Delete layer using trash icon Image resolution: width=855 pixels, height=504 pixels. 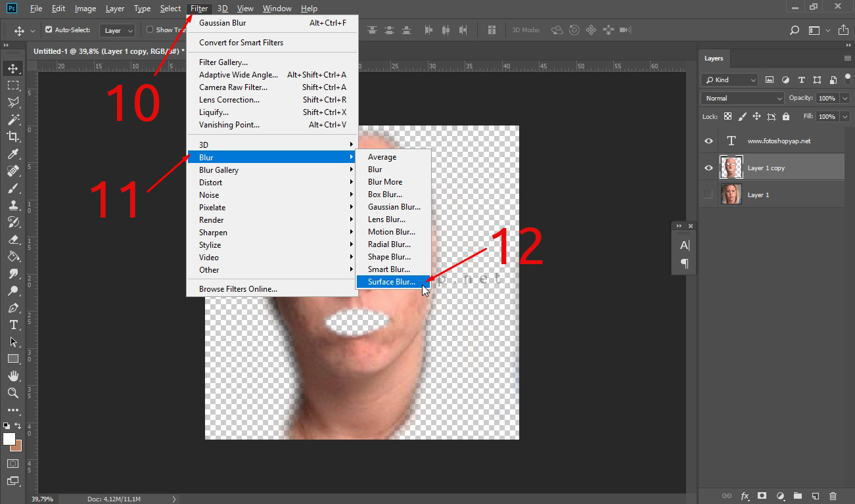(833, 495)
